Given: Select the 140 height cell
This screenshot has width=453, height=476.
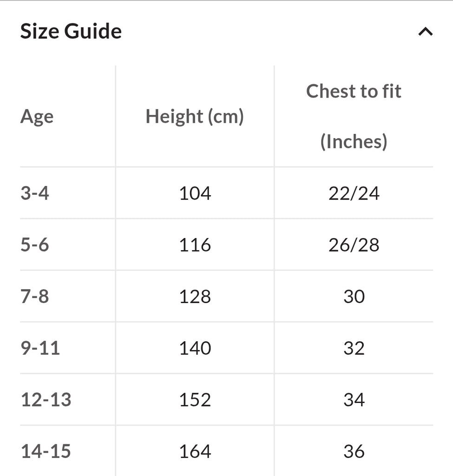Looking at the screenshot, I should [195, 348].
